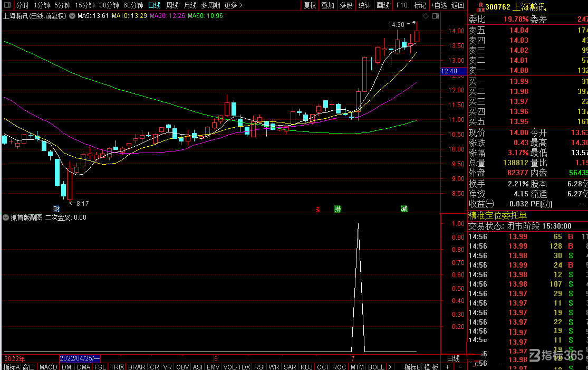This screenshot has width=588, height=370.
Task: Open the 模板 template menu
Action: click(x=431, y=367)
